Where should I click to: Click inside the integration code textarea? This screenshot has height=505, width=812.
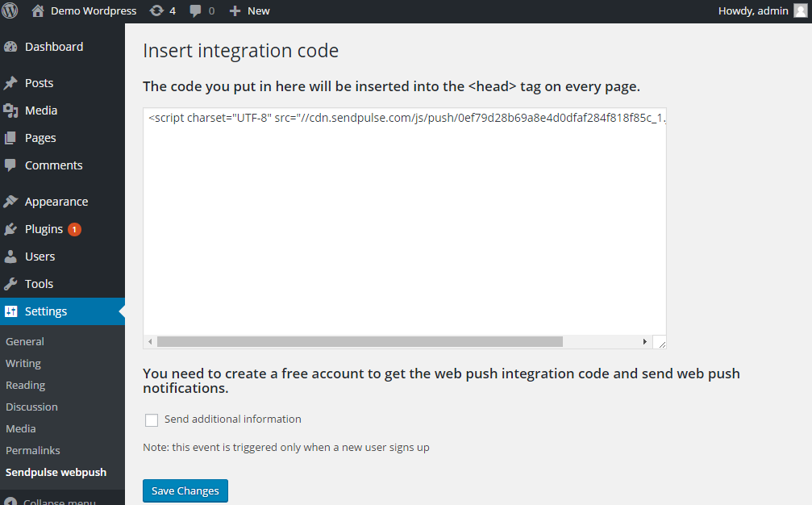[403, 226]
